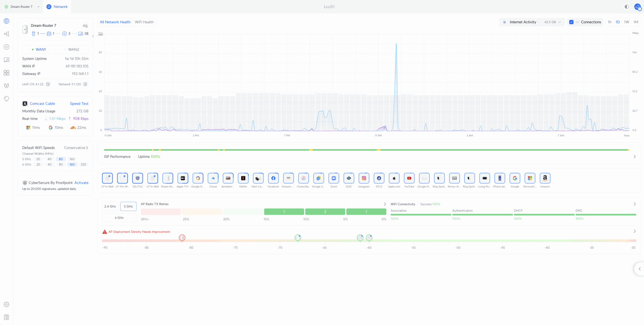The image size is (644, 325).
Task: Click the ISP Performance uptime bar
Action: [x=367, y=150]
